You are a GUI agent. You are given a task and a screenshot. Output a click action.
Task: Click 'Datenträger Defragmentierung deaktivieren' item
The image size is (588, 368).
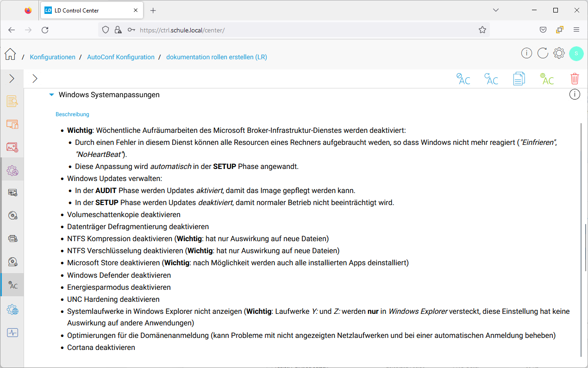coord(138,226)
